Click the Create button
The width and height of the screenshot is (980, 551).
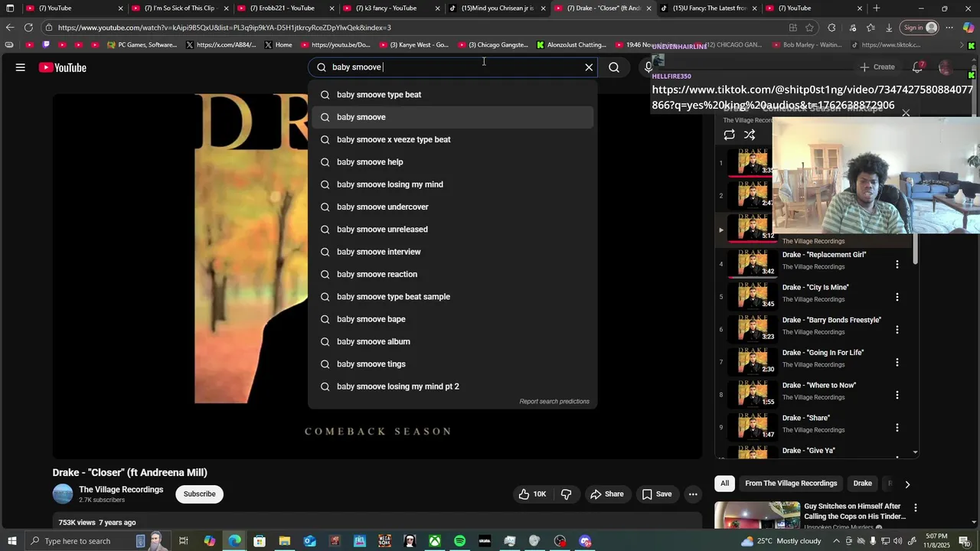(877, 67)
